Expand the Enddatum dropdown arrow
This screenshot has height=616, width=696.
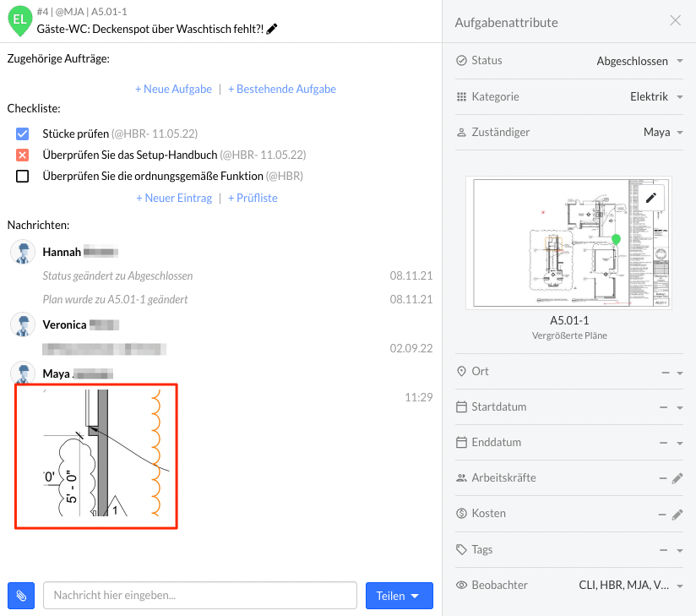[x=680, y=444]
